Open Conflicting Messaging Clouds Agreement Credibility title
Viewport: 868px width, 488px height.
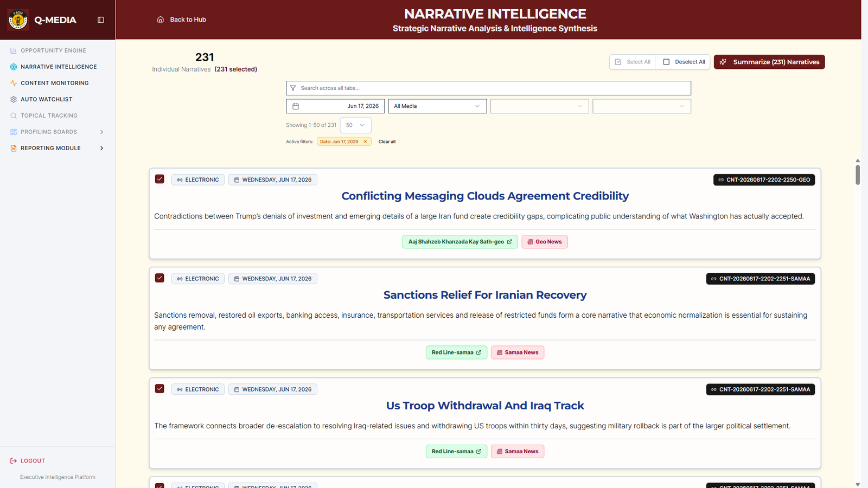[485, 196]
